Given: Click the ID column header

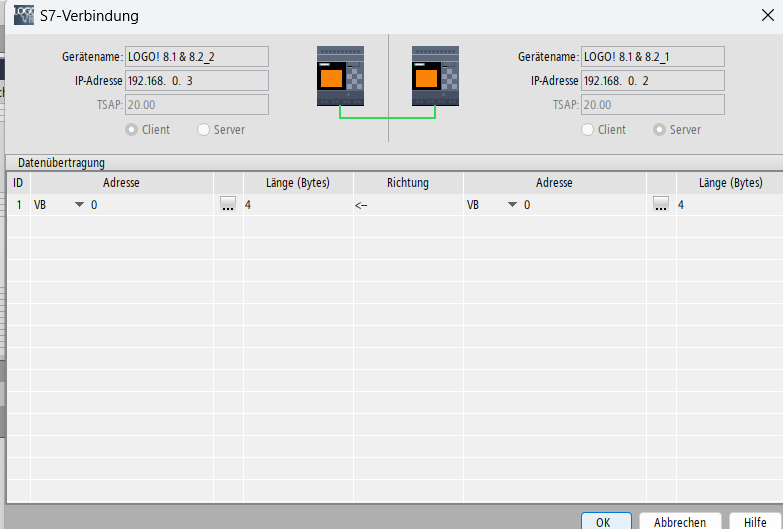Looking at the screenshot, I should [x=18, y=183].
